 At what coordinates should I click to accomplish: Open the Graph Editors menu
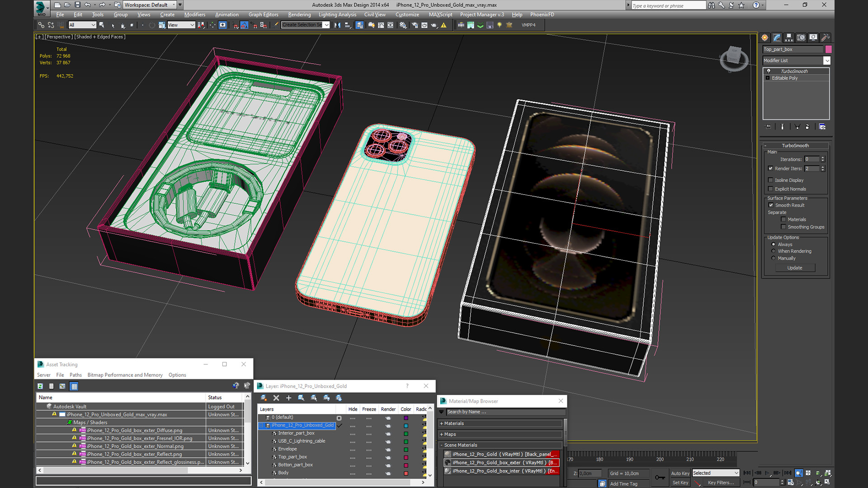(x=263, y=14)
